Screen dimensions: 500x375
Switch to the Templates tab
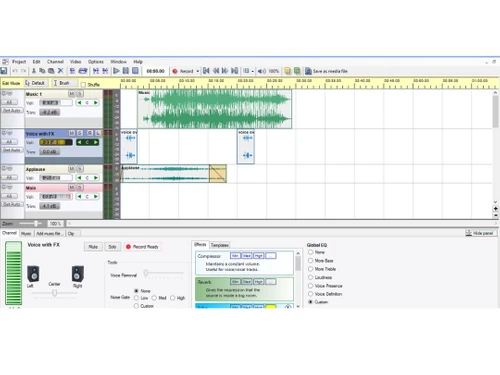tap(220, 245)
